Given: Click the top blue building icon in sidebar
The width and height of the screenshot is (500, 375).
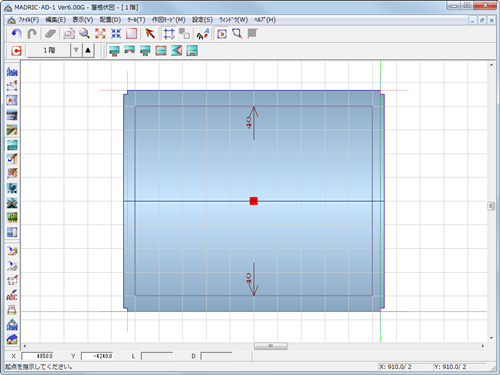Looking at the screenshot, I should [x=12, y=72].
